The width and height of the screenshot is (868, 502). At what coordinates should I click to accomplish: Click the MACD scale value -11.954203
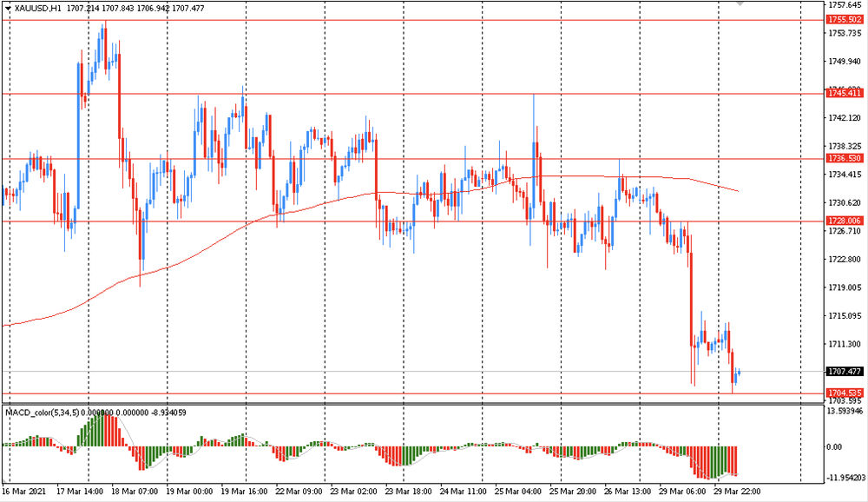click(x=845, y=479)
